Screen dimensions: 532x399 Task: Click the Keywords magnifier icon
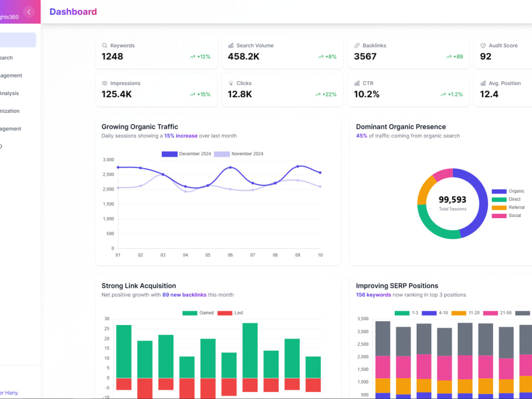104,45
